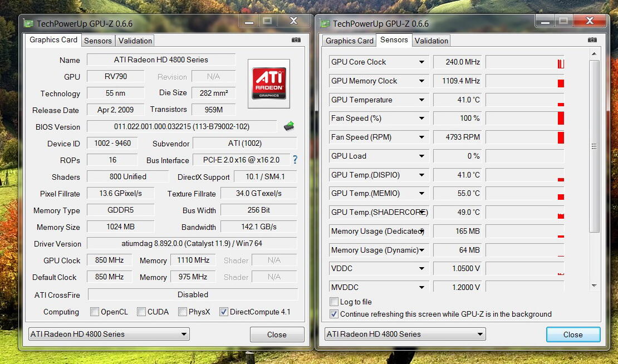Click the Driver Version value field
This screenshot has width=618, height=364.
coord(192,243)
